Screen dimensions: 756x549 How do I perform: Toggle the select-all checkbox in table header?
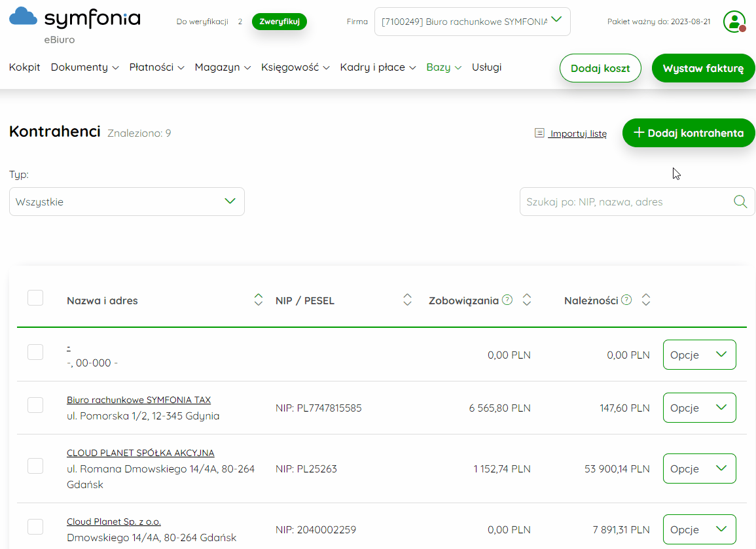point(35,298)
